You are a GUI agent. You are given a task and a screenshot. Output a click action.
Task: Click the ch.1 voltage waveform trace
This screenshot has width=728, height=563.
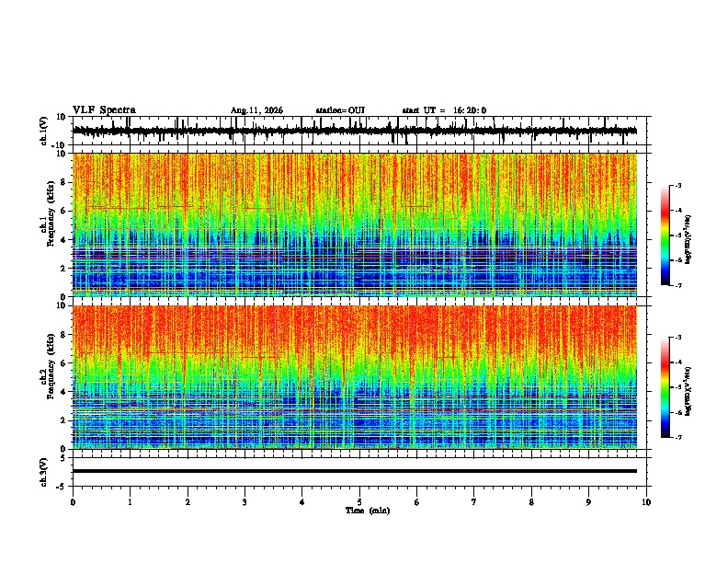pyautogui.click(x=355, y=131)
